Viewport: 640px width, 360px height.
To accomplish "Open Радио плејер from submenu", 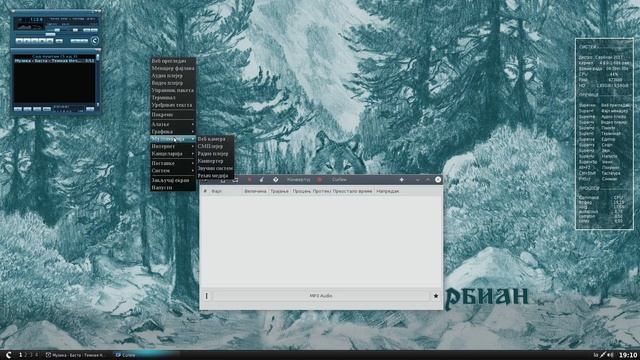I will tap(215, 154).
